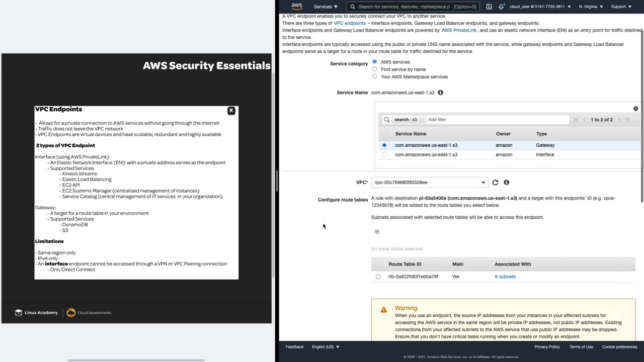Open the Terms of Use link
The width and height of the screenshot is (644, 362).
point(581,347)
